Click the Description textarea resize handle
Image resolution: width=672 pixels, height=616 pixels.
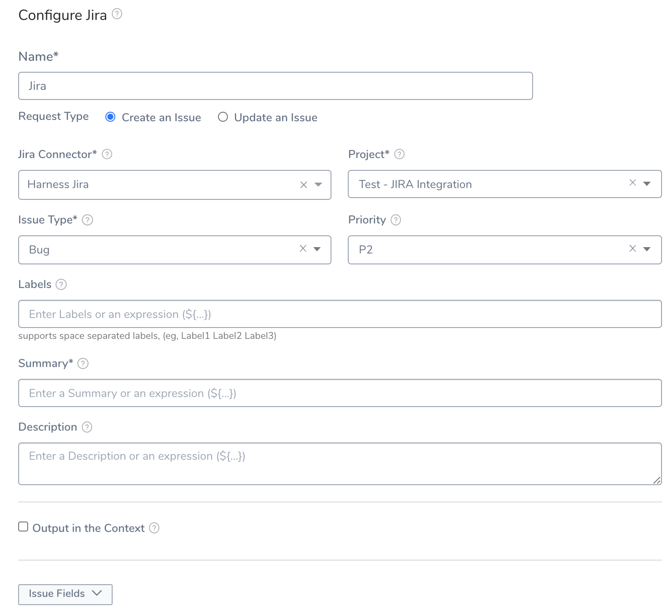coord(657,480)
